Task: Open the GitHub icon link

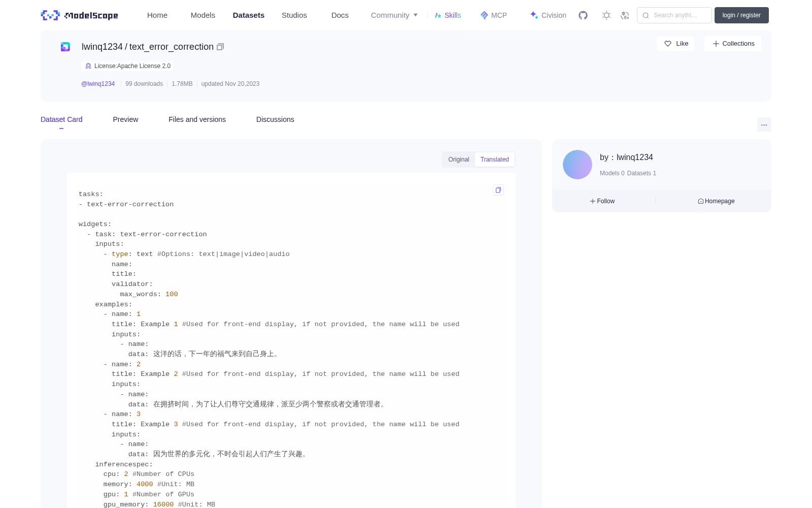Action: click(x=583, y=15)
